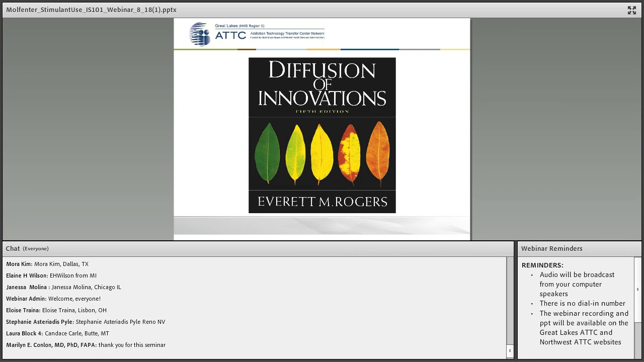This screenshot has height=362, width=644.
Task: Click the Laura Block 4 chat message
Action: point(57,333)
